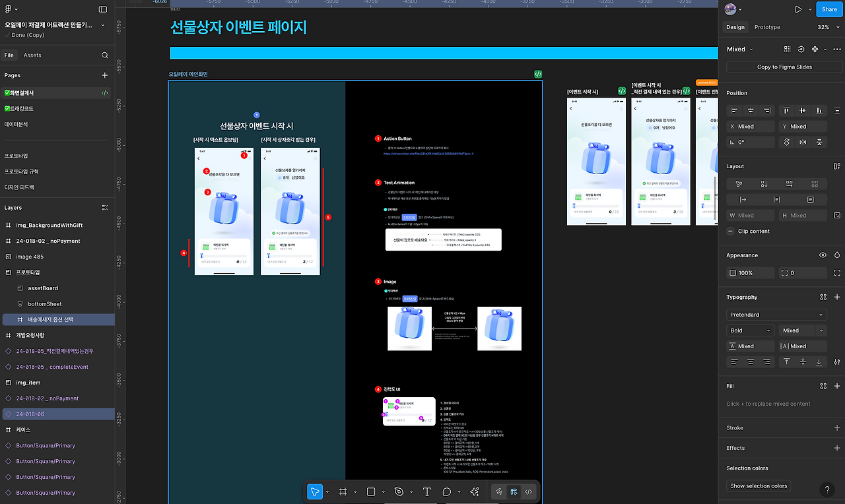The width and height of the screenshot is (845, 504).
Task: Open Typography type settings sliders icon
Action: (837, 362)
